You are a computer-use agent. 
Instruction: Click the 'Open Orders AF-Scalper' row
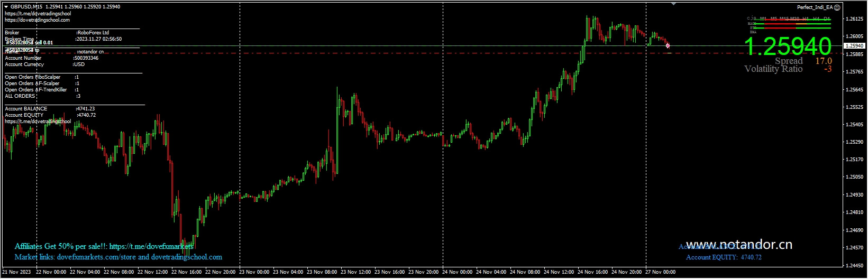42,83
